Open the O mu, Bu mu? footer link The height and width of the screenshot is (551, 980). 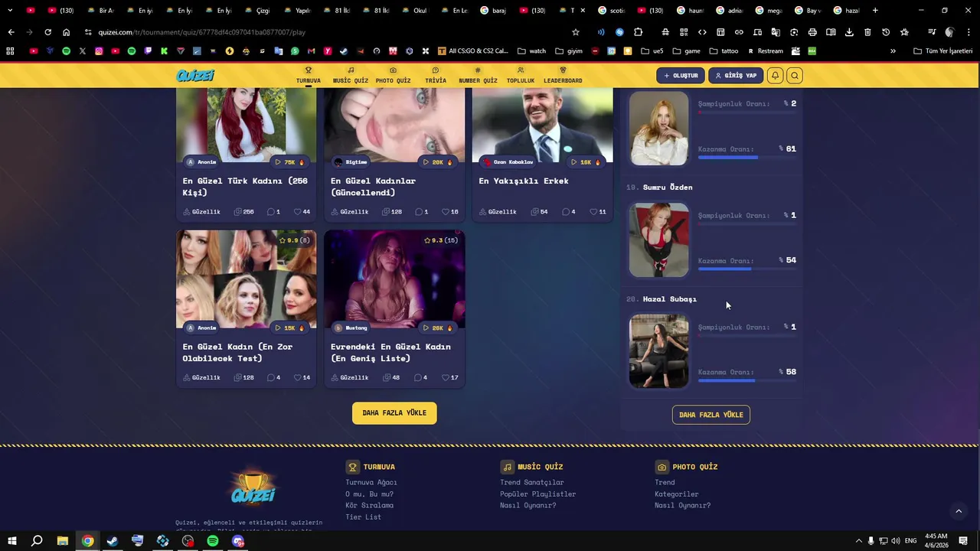pos(369,494)
